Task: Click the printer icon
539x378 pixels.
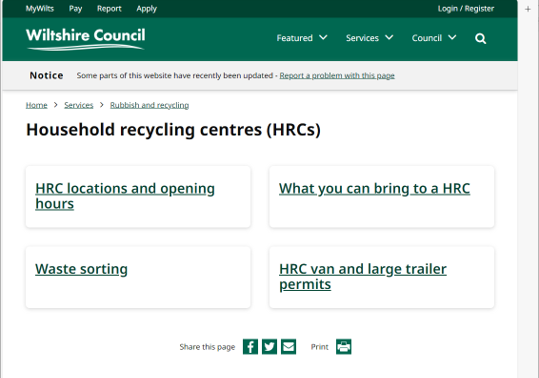Action: pos(343,346)
